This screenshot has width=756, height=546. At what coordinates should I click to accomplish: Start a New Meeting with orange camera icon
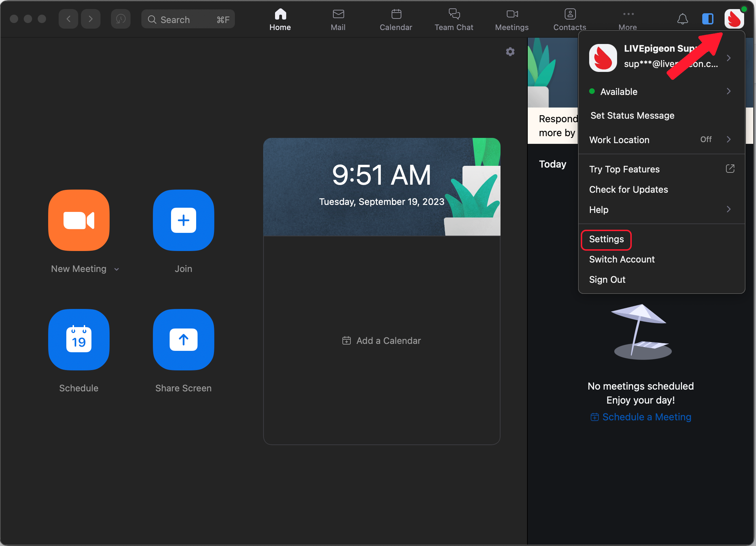(x=79, y=220)
